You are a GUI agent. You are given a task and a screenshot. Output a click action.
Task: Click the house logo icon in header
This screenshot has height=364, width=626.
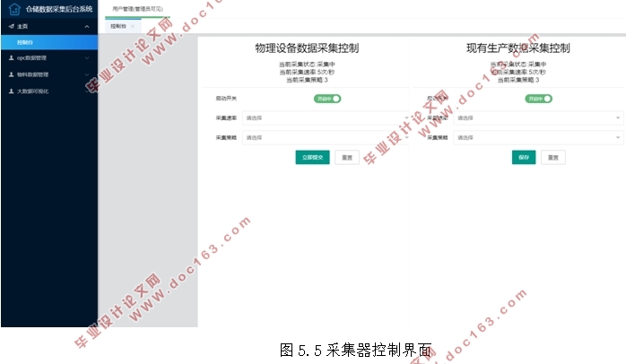click(14, 9)
